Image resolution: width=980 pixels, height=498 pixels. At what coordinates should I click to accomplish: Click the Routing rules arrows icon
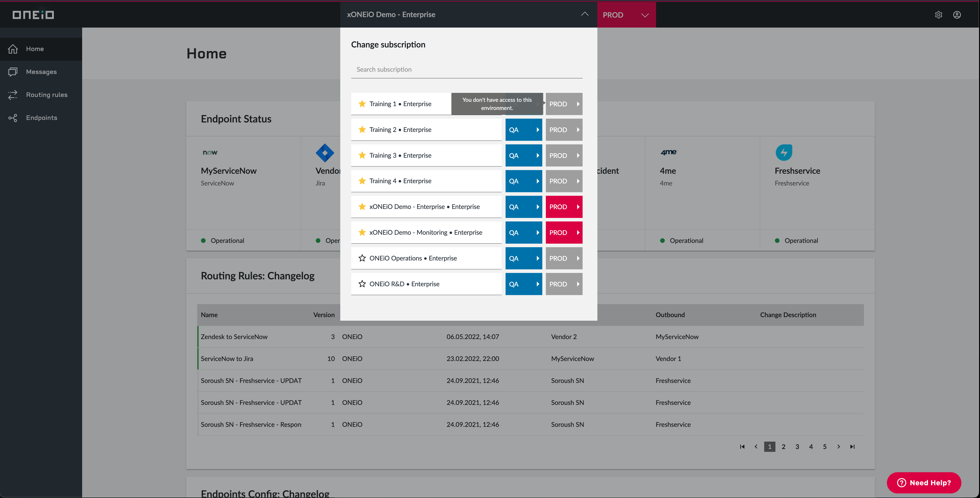coord(13,95)
